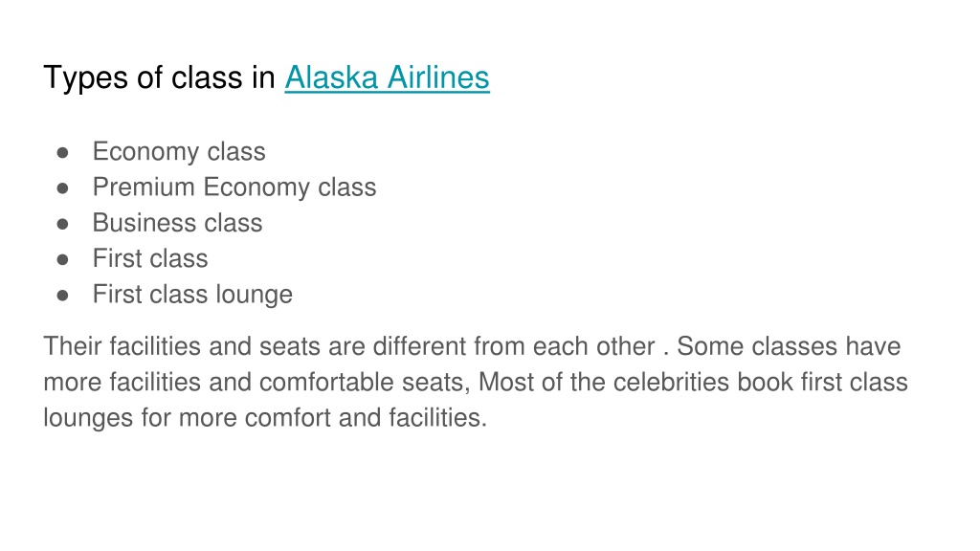Select the First class bullet item
The image size is (980, 551).
click(150, 258)
